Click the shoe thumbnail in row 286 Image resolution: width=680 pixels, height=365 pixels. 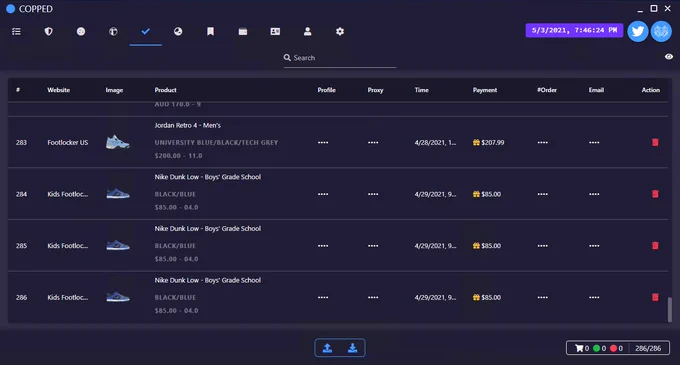118,297
